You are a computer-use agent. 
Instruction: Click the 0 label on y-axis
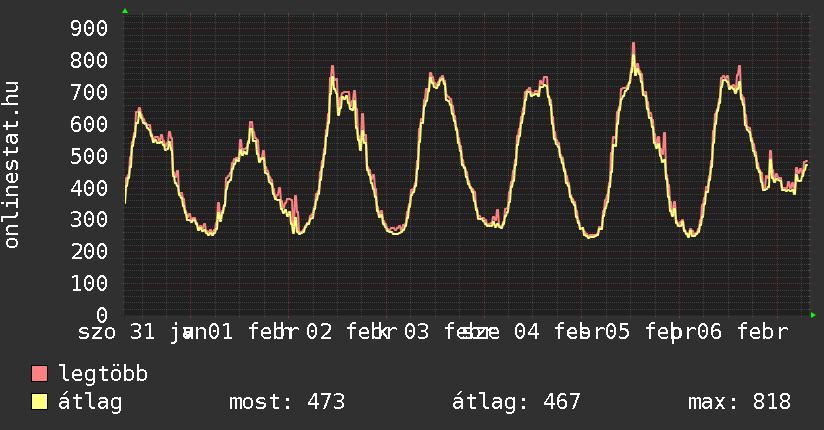point(102,315)
